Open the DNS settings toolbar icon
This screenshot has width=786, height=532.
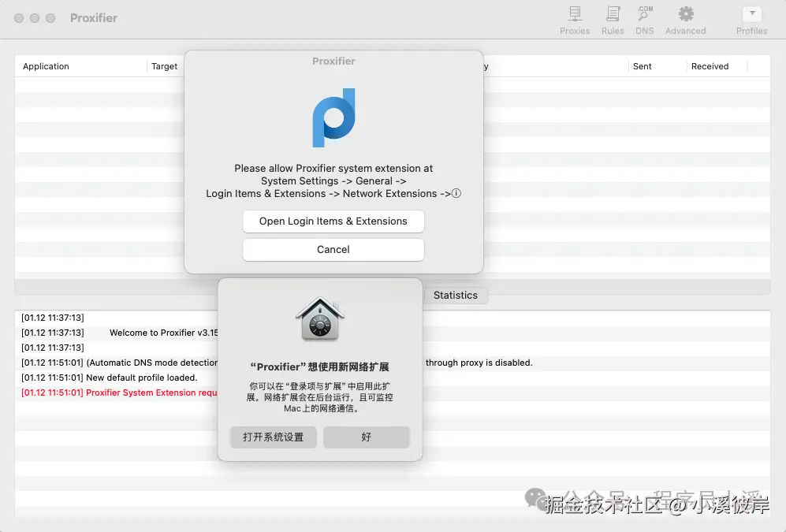(645, 20)
